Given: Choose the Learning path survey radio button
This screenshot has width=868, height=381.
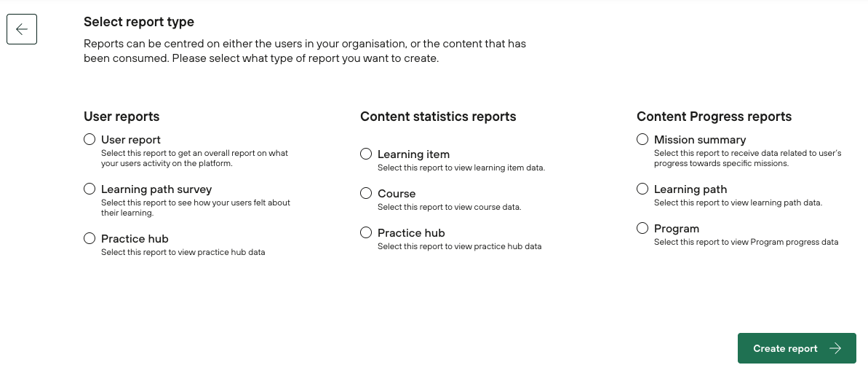Looking at the screenshot, I should point(89,189).
